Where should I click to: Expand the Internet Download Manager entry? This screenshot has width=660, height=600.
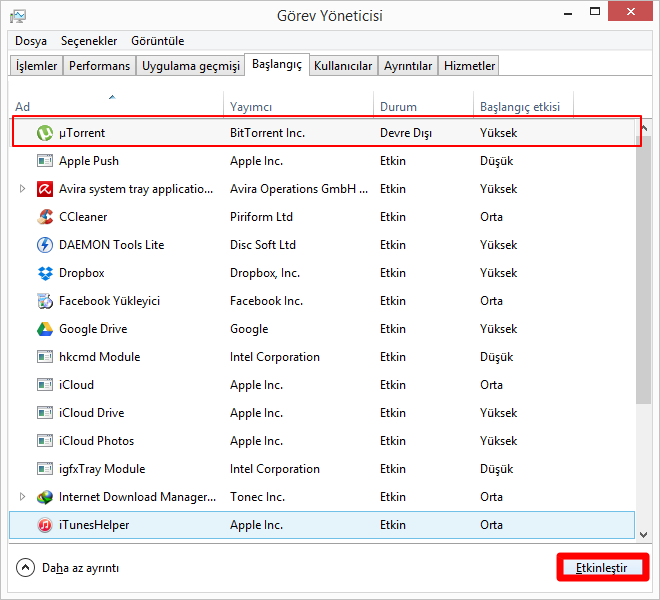(23, 497)
